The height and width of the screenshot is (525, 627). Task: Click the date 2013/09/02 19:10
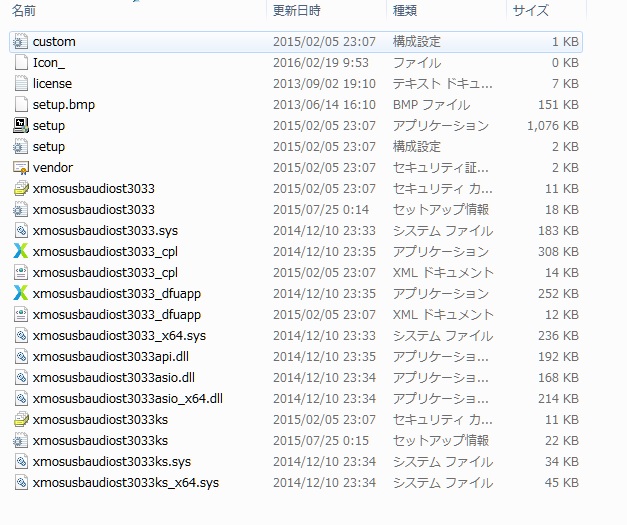click(324, 84)
